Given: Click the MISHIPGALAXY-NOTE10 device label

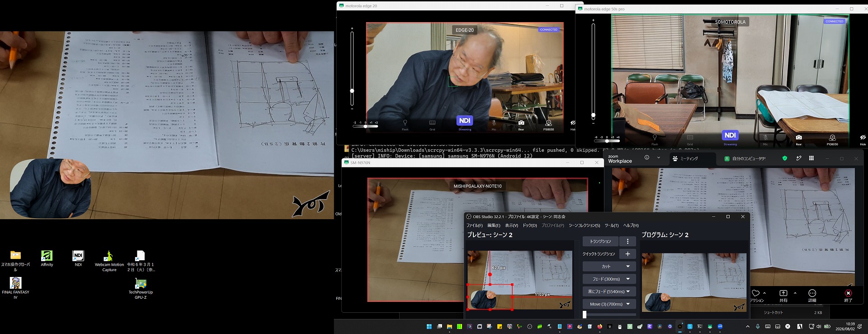Looking at the screenshot, I should point(477,186).
